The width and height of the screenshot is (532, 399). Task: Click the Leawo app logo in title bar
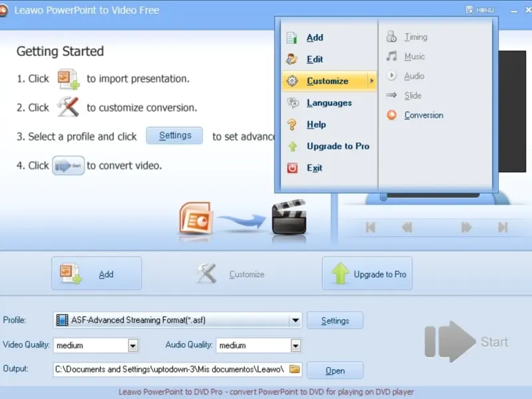click(3, 10)
